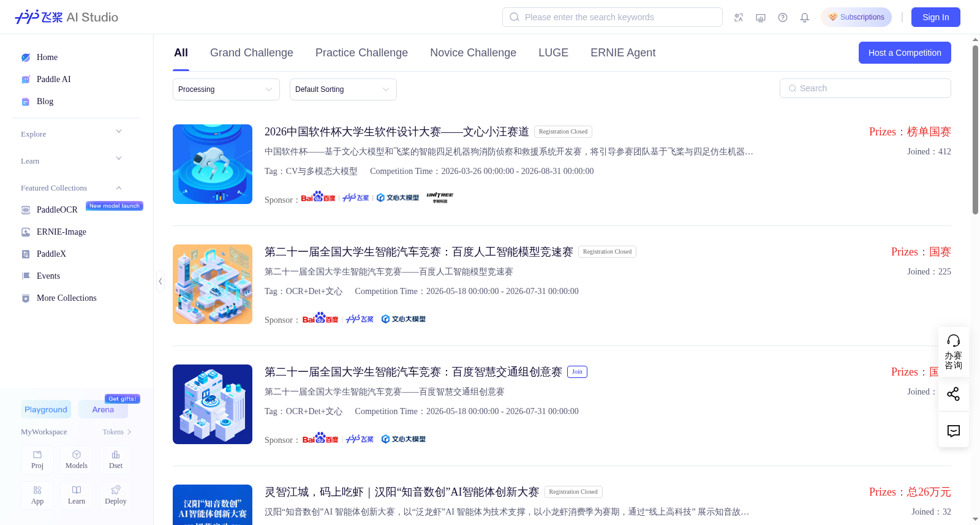This screenshot has width=980, height=525.
Task: Click the robot dog competition thumbnail
Action: coord(213,164)
